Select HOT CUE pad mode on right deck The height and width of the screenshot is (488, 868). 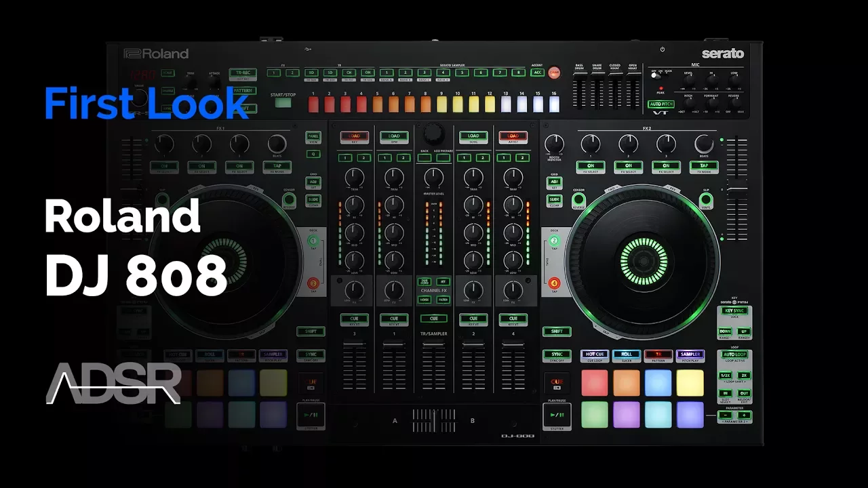click(x=595, y=354)
